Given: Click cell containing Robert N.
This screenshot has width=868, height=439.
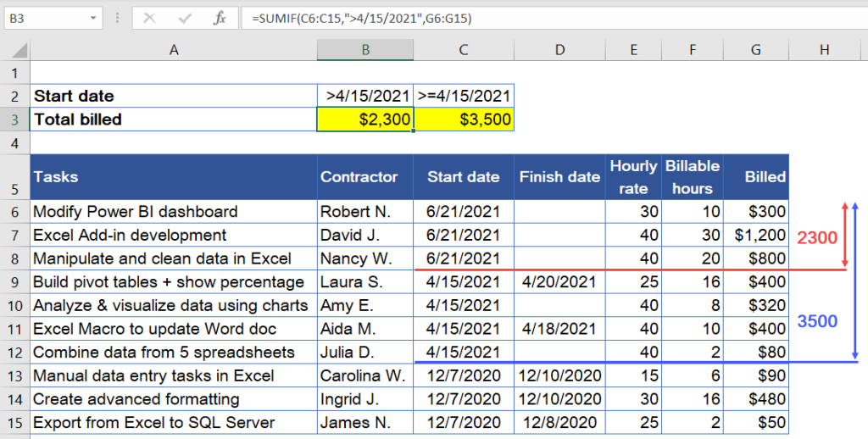Looking at the screenshot, I should (x=365, y=212).
